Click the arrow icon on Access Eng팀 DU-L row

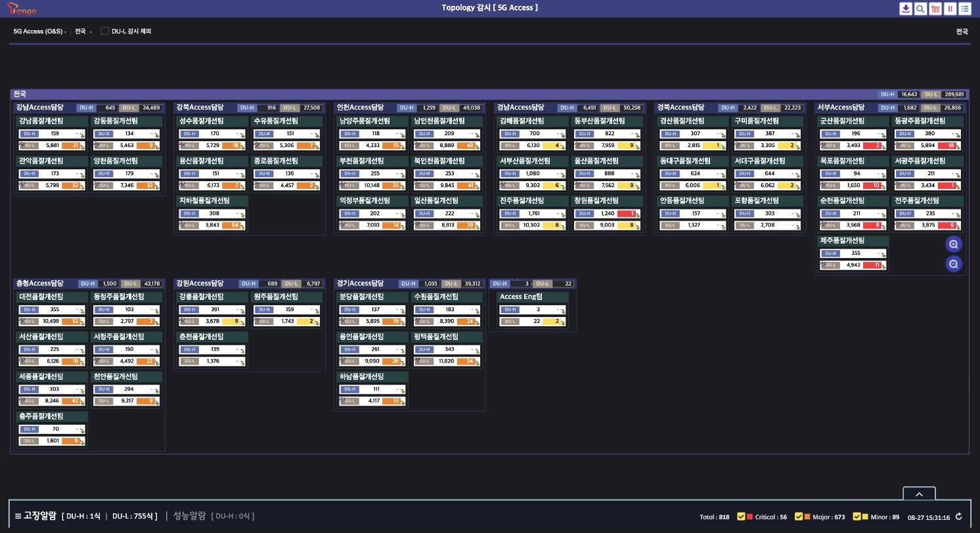563,323
